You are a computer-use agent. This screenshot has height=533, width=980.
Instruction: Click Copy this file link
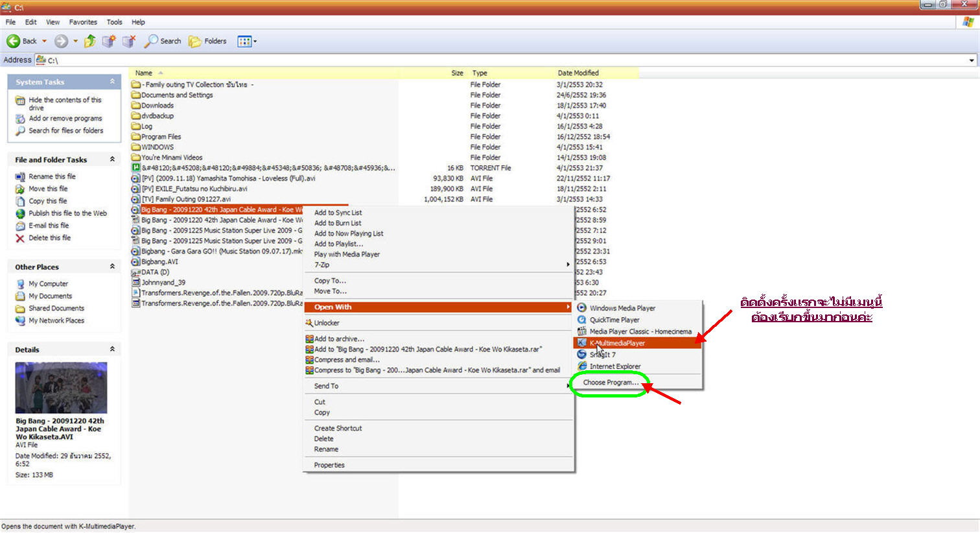tap(48, 201)
